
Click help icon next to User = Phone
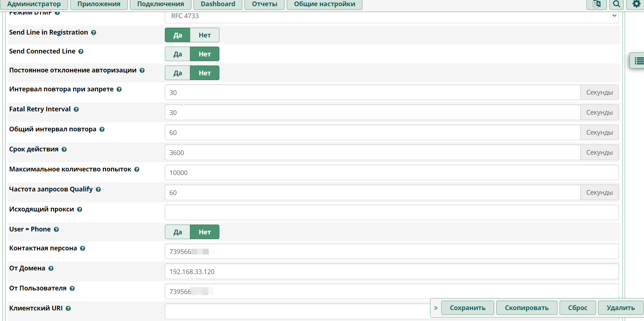click(56, 230)
